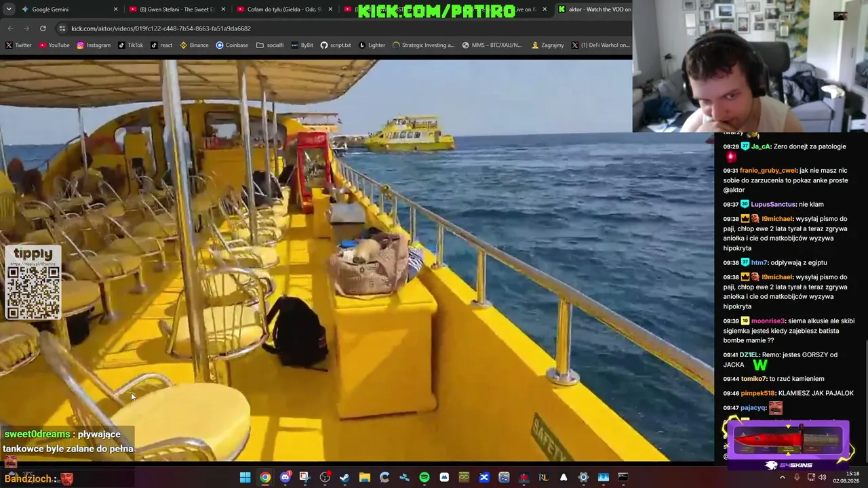The image size is (868, 488).
Task: Open the Chrome tab search dropdown
Action: point(10,9)
